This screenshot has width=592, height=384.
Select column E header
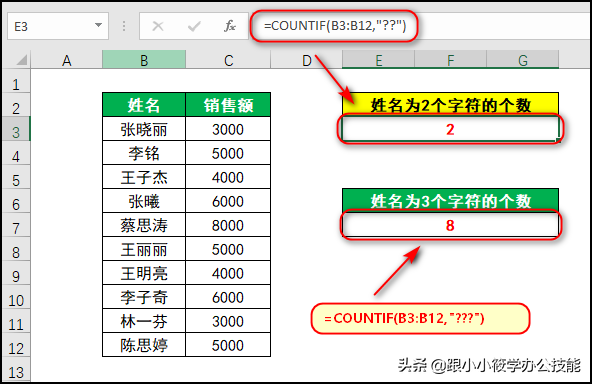378,60
